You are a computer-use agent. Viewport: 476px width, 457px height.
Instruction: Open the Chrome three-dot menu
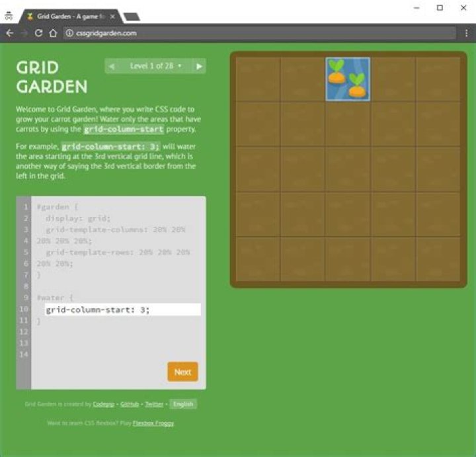466,33
